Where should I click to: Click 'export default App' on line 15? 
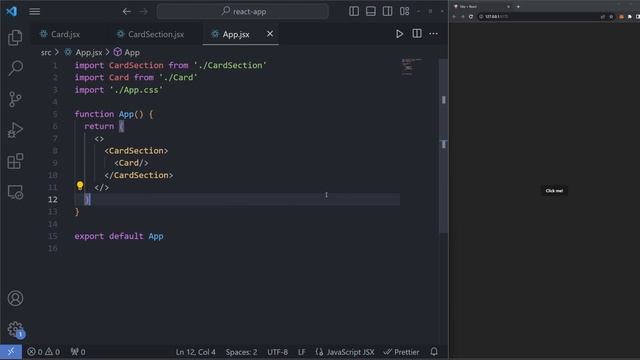119,236
